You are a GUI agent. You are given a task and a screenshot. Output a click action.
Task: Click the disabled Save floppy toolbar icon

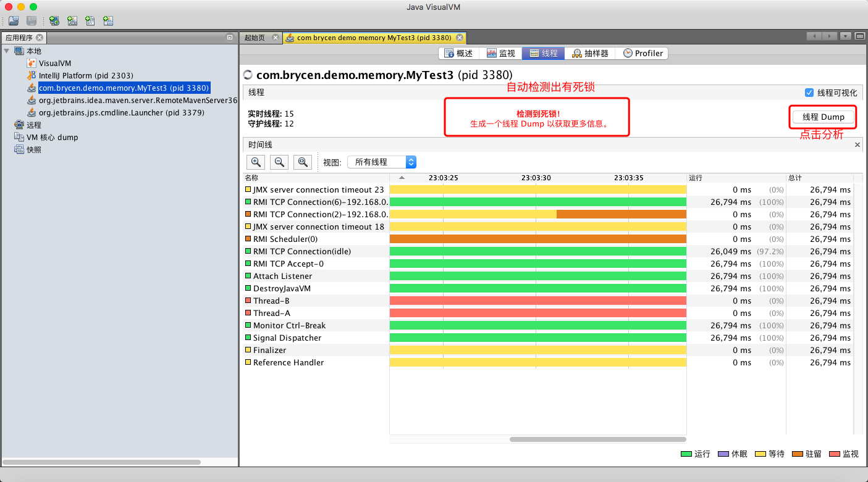(31, 21)
